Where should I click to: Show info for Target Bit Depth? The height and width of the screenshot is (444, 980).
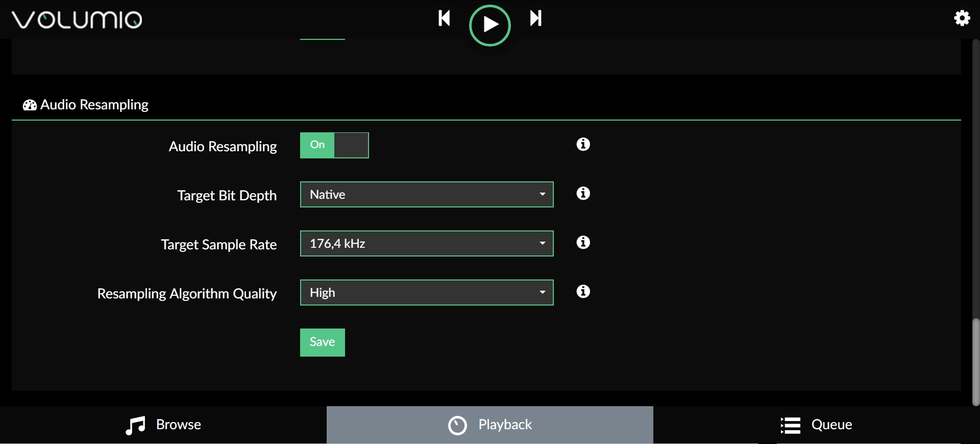click(583, 194)
